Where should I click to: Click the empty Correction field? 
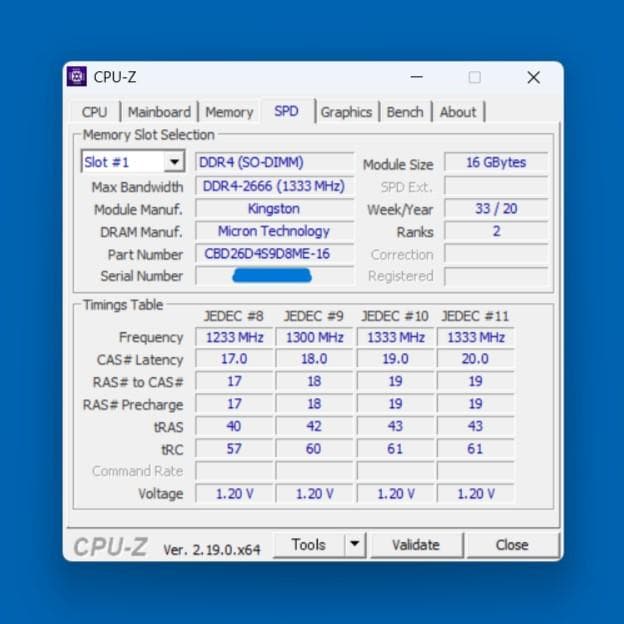point(496,254)
